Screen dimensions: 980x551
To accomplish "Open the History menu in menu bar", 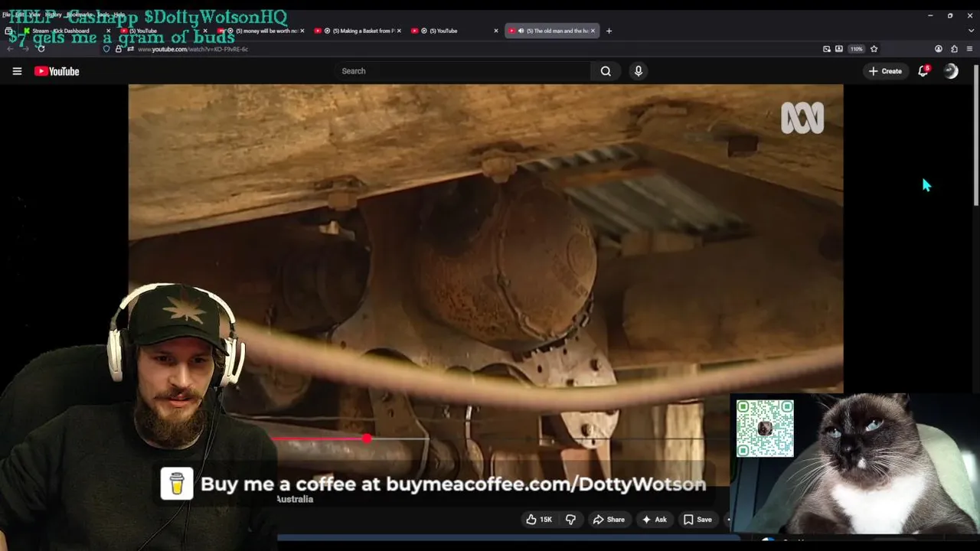I will pos(53,15).
